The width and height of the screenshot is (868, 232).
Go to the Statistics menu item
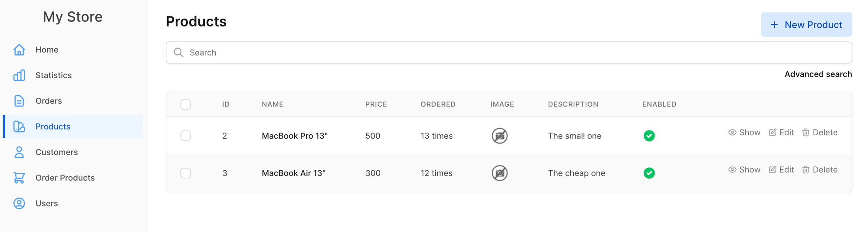click(x=73, y=75)
